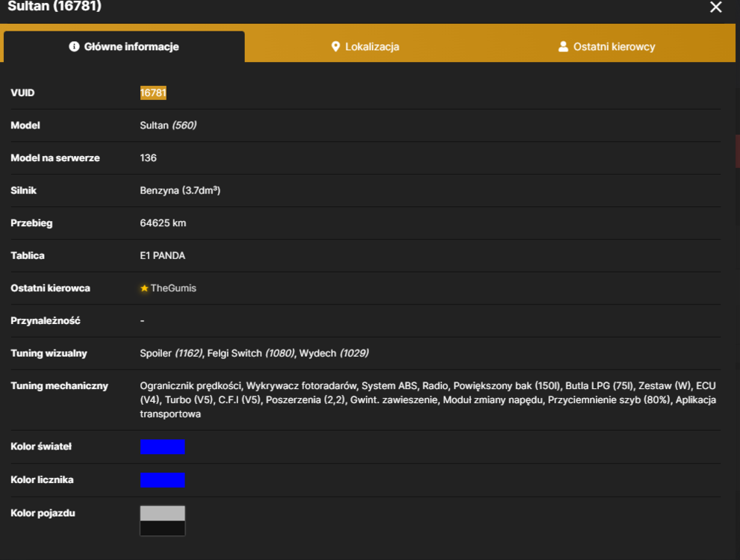
Task: Close the Sultan vehicle info dialog
Action: pos(715,7)
